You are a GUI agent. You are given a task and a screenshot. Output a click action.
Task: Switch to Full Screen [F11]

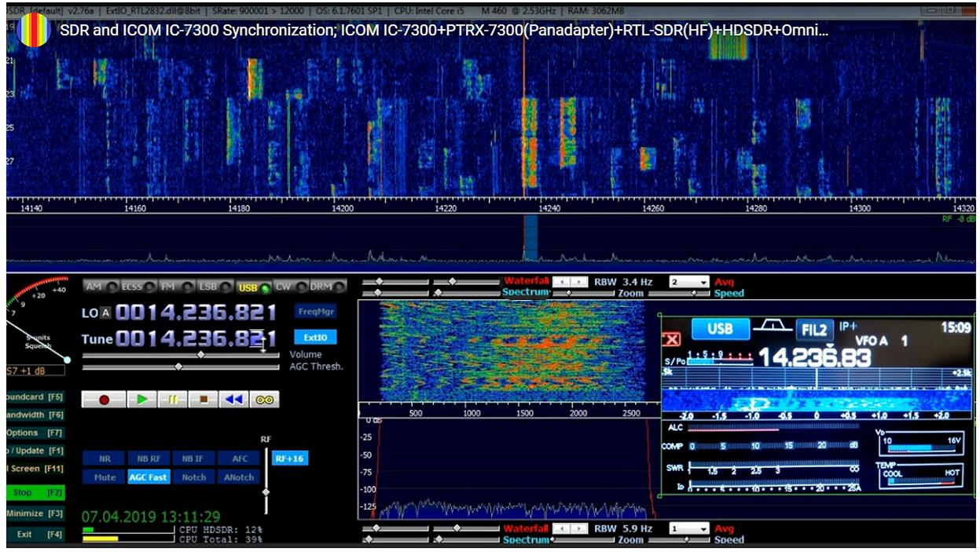tap(35, 469)
